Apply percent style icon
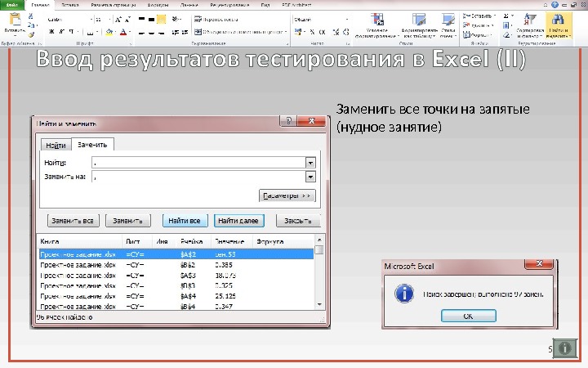 [x=312, y=32]
